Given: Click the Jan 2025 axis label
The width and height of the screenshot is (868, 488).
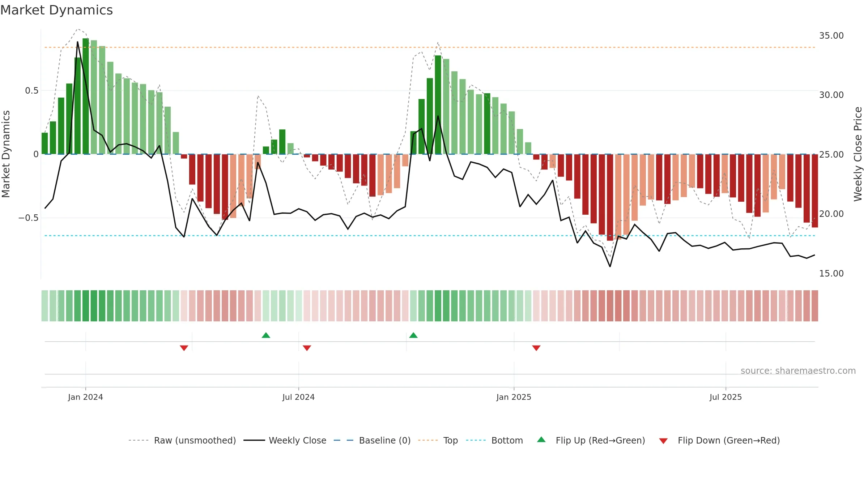Looking at the screenshot, I should (x=514, y=397).
